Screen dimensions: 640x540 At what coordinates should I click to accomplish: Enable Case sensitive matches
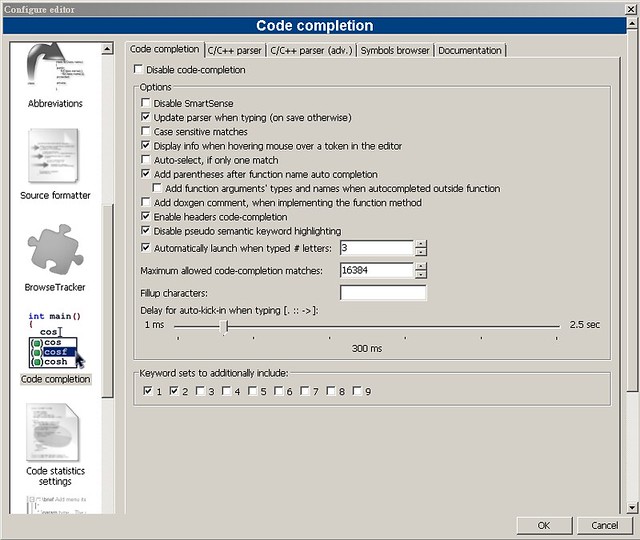(x=145, y=131)
